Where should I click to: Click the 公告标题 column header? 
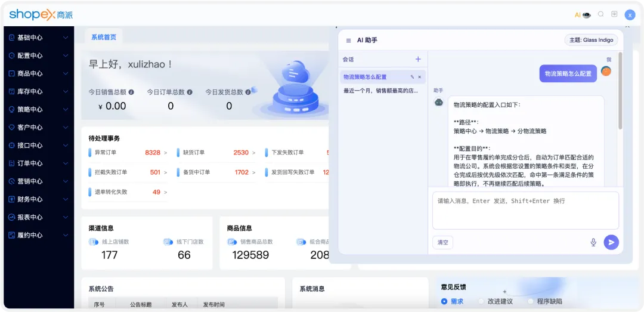[x=141, y=305]
